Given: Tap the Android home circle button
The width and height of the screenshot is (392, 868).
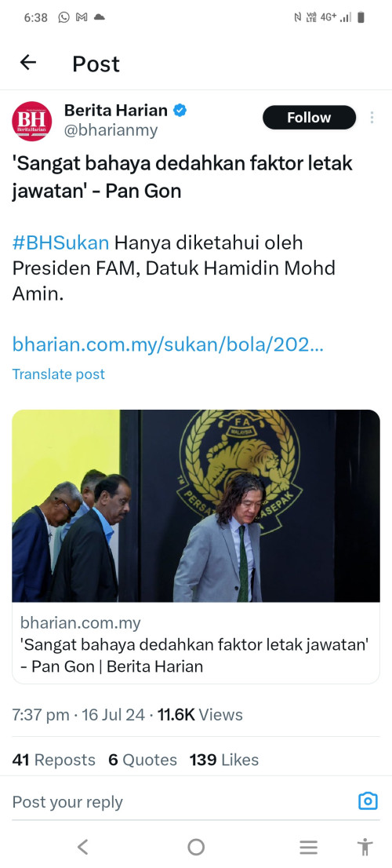Looking at the screenshot, I should pyautogui.click(x=196, y=846).
